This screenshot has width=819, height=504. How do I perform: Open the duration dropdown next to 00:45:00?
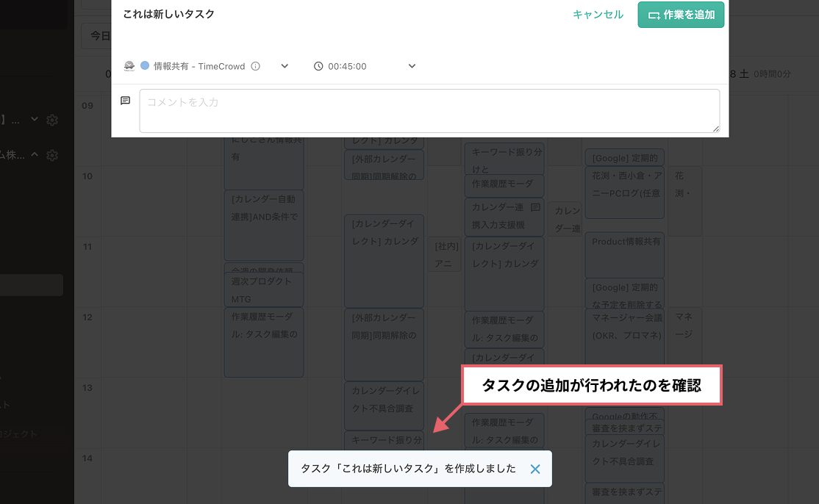tap(410, 65)
